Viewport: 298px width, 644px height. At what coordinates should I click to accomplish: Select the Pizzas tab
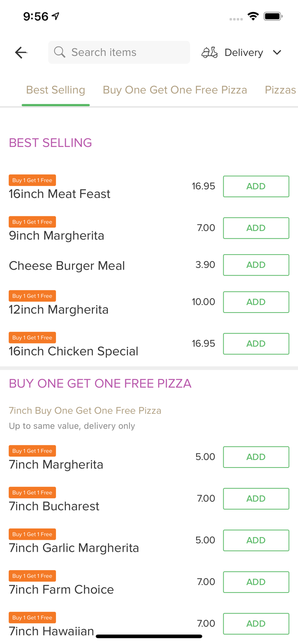click(x=280, y=90)
